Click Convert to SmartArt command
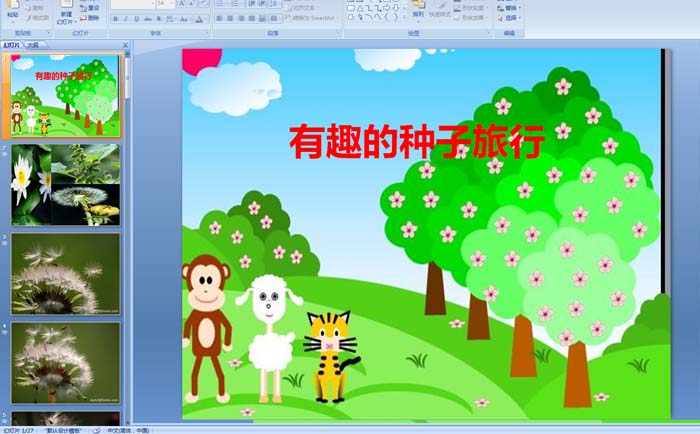700x434 pixels. click(310, 18)
